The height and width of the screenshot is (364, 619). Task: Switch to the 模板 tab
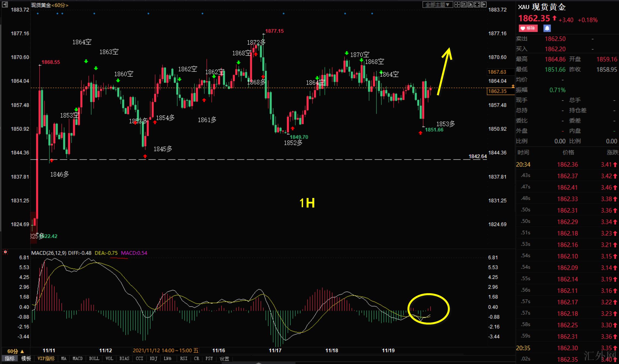[x=26, y=359]
